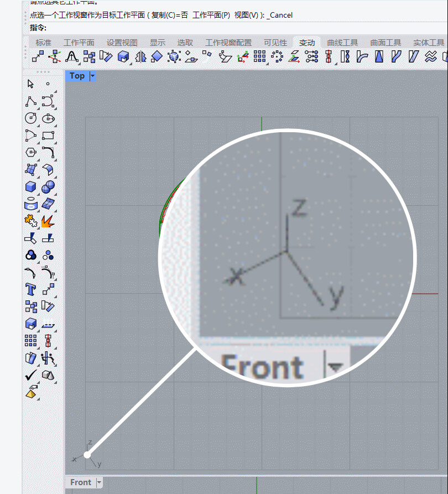Click 工作平面(P) option in command line

[211, 15]
